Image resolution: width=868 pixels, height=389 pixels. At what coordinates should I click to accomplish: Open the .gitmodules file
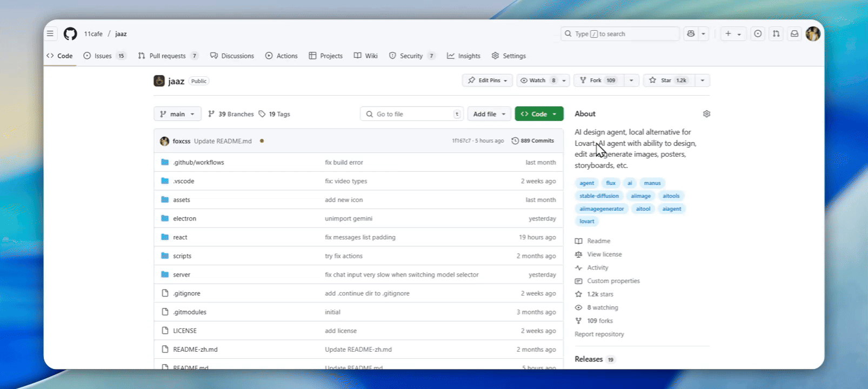coord(190,312)
